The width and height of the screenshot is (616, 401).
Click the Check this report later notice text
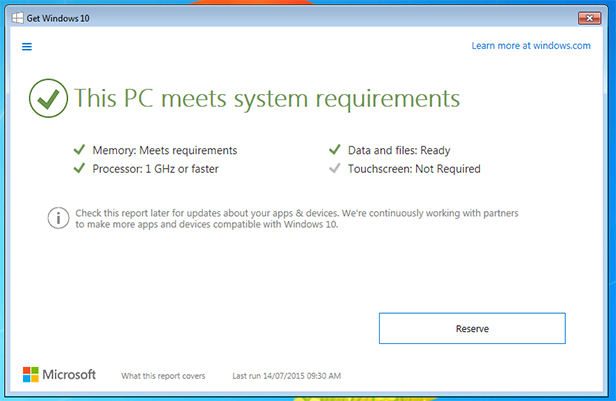(297, 218)
